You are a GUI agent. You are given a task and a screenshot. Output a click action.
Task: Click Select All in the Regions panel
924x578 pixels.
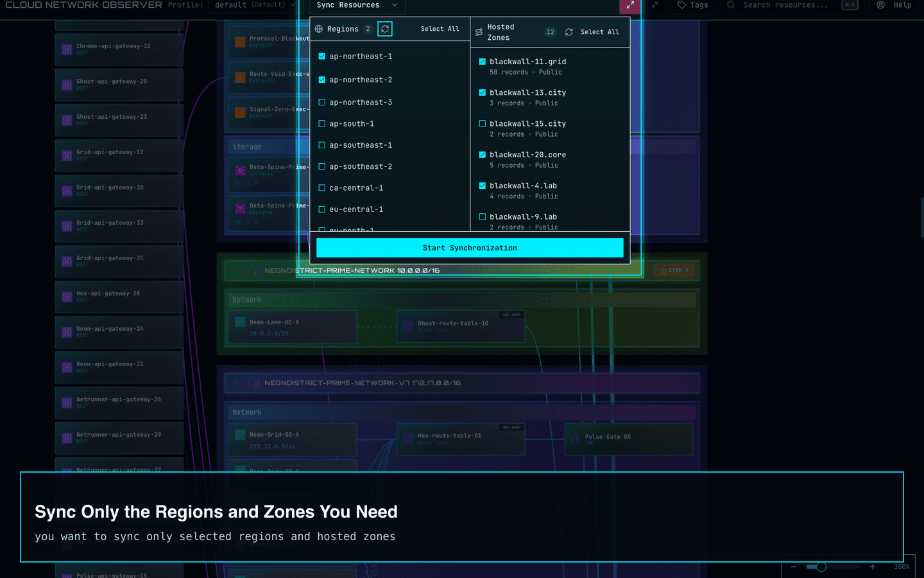(x=440, y=28)
